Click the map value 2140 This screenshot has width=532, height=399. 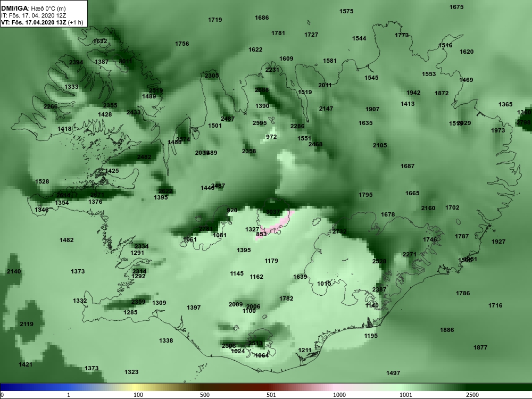(x=14, y=271)
